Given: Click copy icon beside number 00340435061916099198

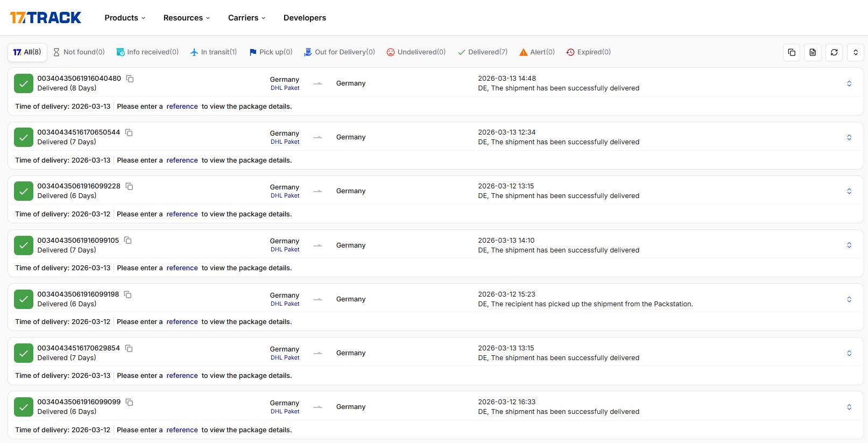Looking at the screenshot, I should click(x=128, y=294).
